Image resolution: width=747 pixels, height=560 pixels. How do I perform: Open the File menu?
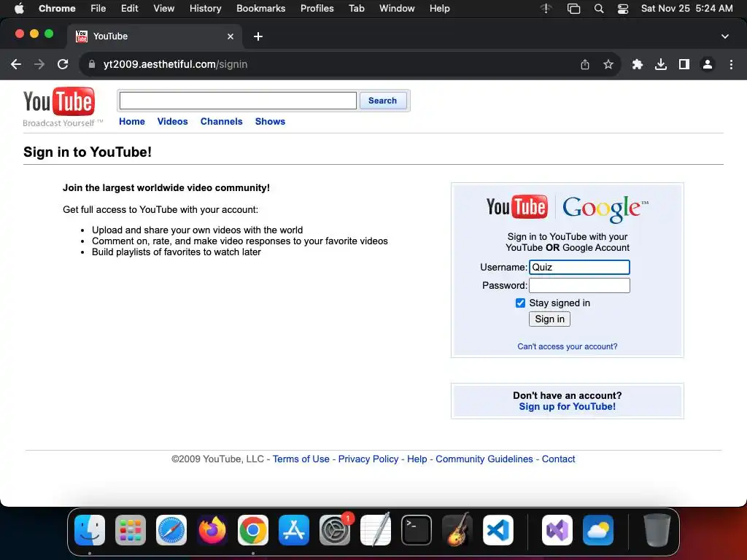pyautogui.click(x=98, y=9)
